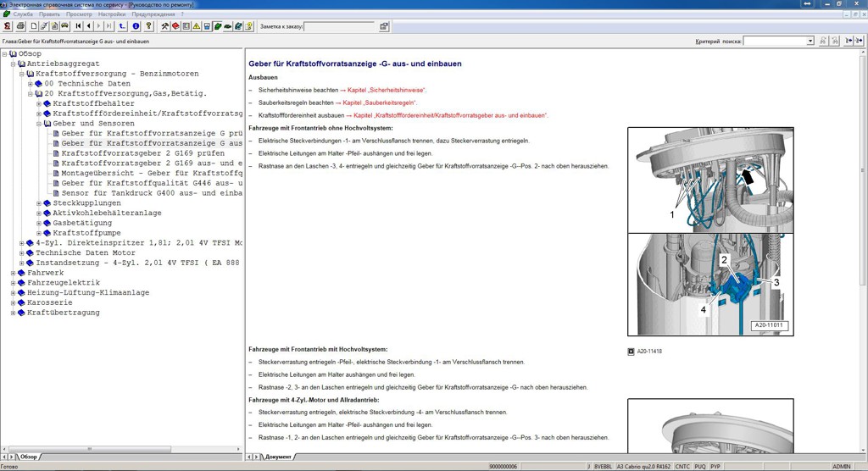Click the yellow document with question mark
The width and height of the screenshot is (868, 471).
click(248, 26)
